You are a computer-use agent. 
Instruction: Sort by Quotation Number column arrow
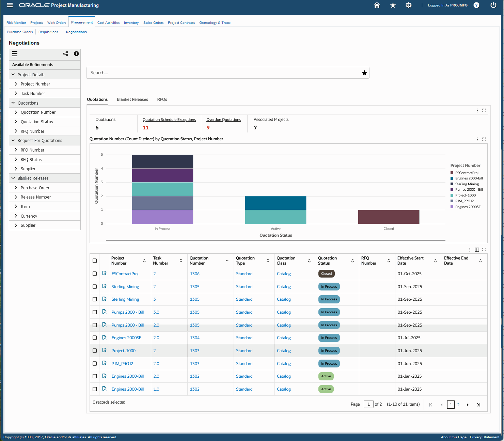[x=227, y=261]
